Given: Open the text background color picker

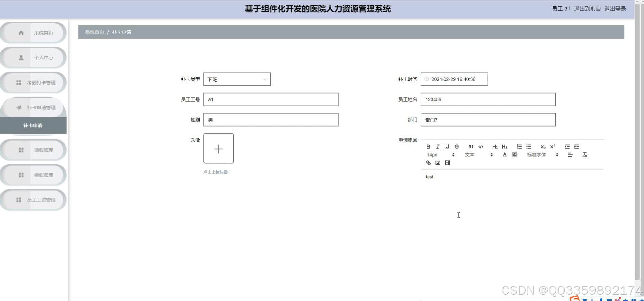Looking at the screenshot, I should tap(514, 155).
